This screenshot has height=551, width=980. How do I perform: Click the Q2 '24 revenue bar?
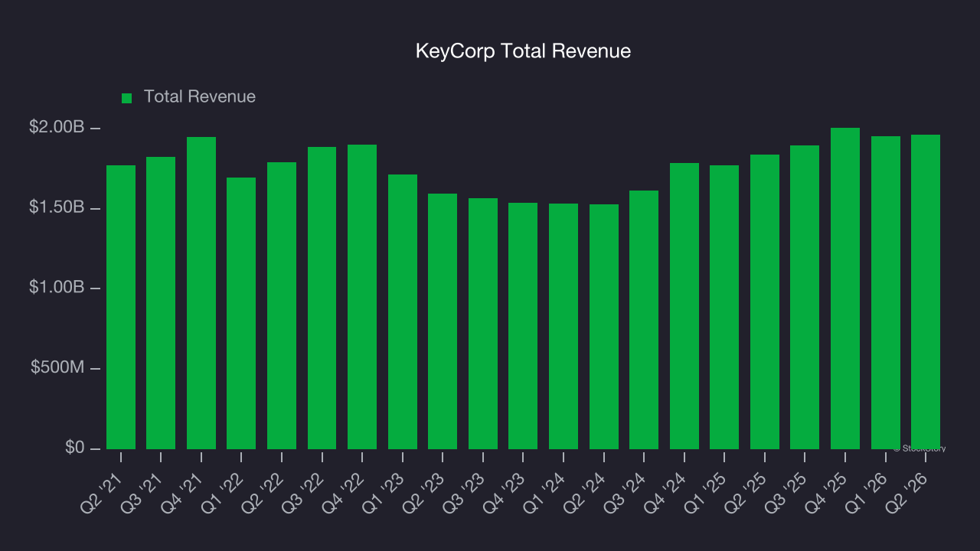(x=604, y=327)
